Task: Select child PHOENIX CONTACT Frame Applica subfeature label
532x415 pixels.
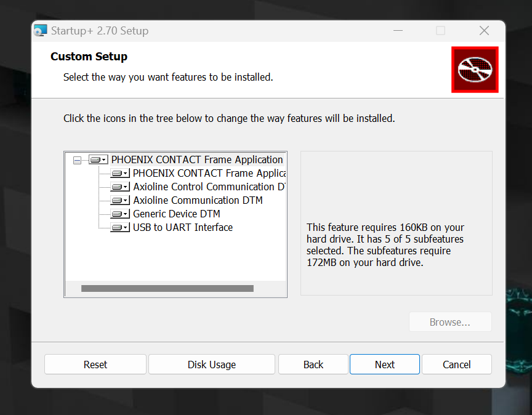Action: (209, 173)
